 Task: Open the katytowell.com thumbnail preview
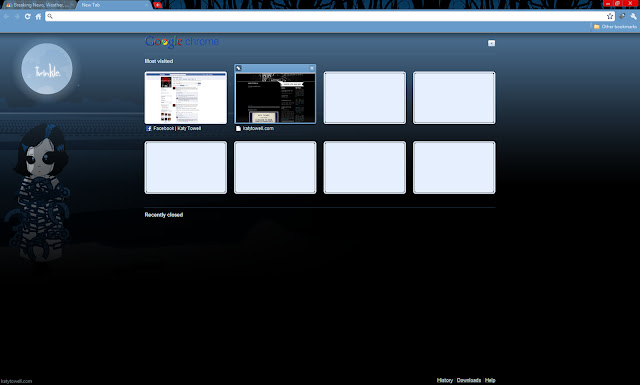click(275, 98)
